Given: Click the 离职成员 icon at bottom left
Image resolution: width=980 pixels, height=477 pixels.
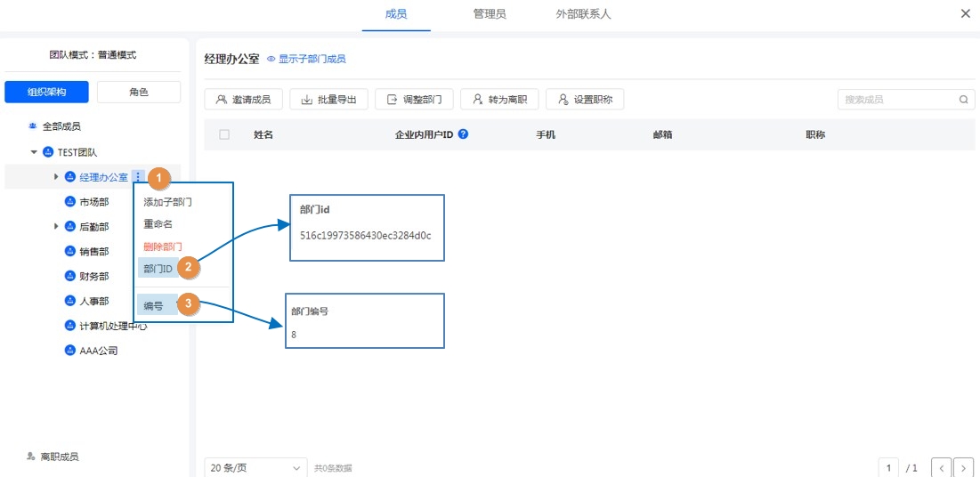Looking at the screenshot, I should [x=31, y=457].
